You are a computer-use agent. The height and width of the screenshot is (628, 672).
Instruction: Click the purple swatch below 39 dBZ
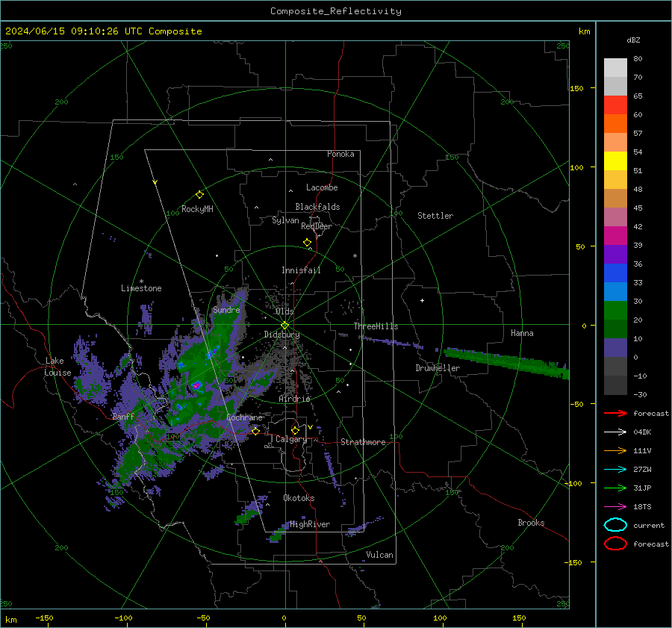coord(615,254)
